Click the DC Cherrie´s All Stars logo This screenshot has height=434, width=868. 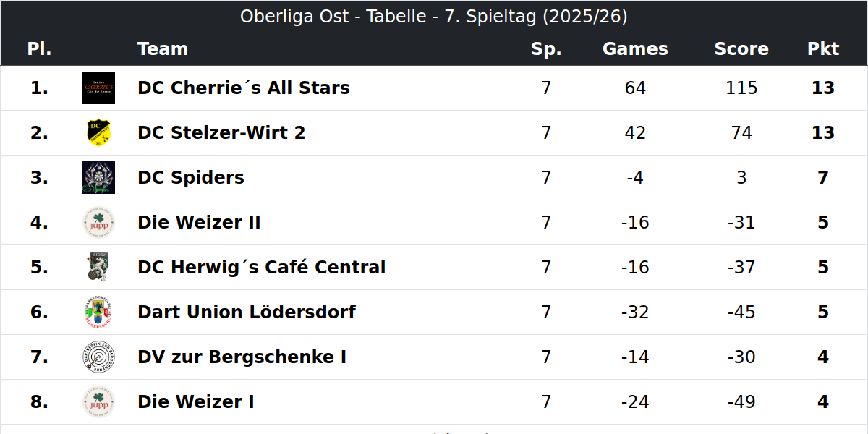click(98, 88)
